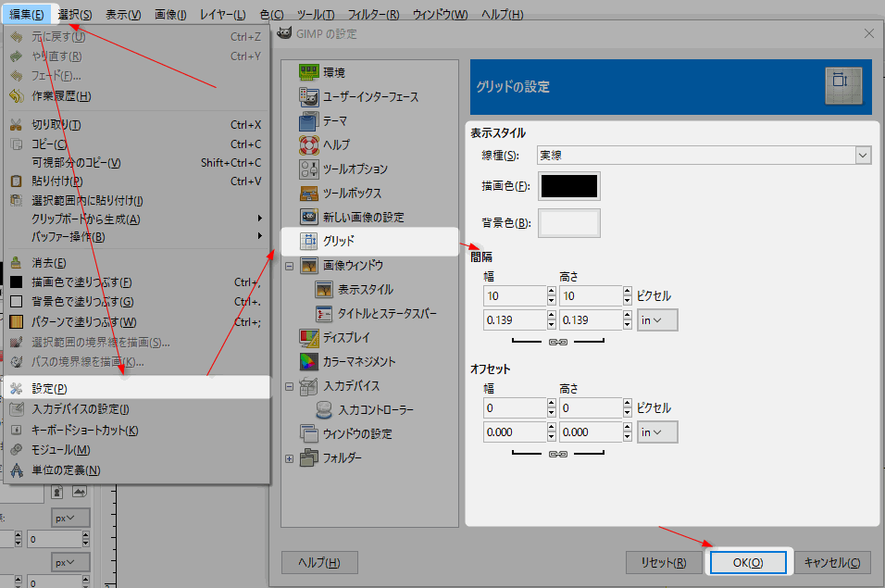The width and height of the screenshot is (885, 588).
Task: Toggle the 間隔 width-height chain link
Action: 558,342
